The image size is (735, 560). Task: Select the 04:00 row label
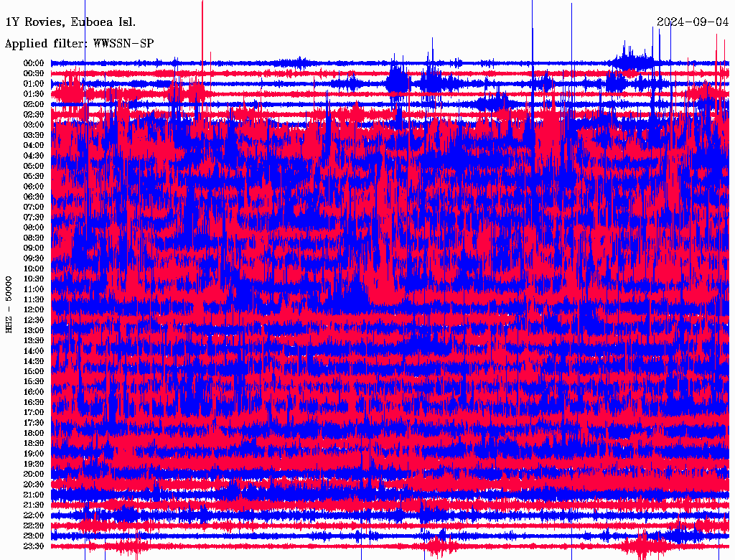(34, 145)
